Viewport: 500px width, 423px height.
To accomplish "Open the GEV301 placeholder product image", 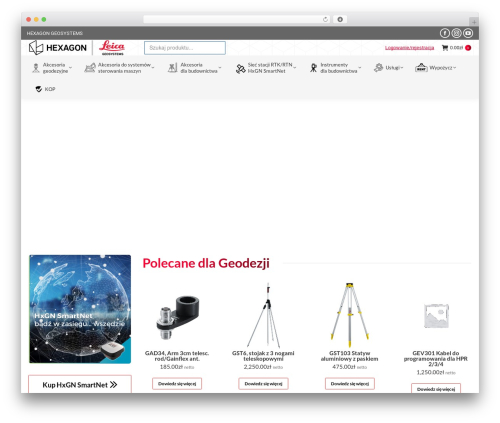I will [x=436, y=315].
